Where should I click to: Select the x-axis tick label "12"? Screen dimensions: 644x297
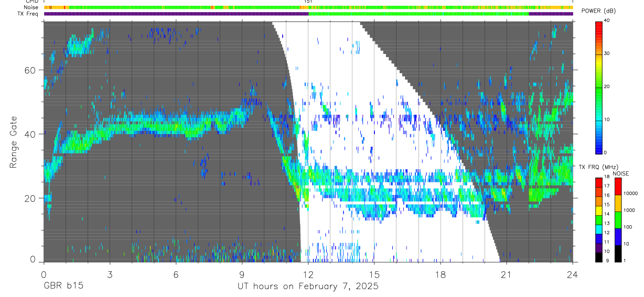tap(308, 274)
